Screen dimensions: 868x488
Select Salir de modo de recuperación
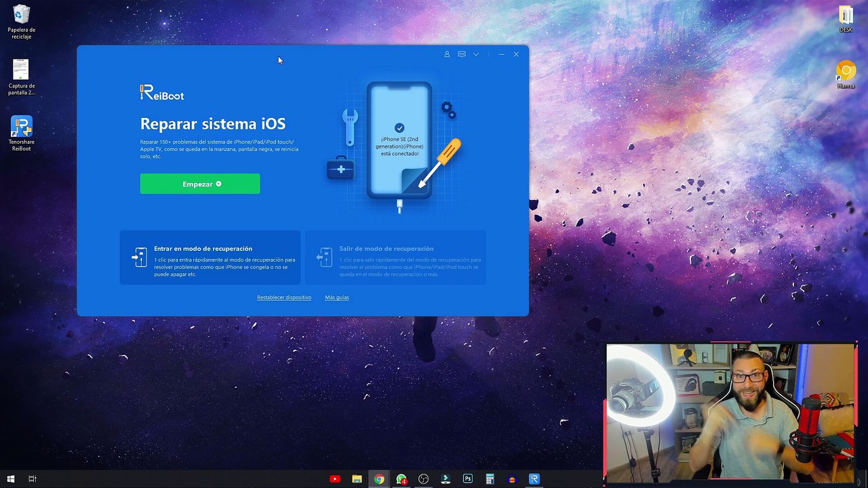[x=395, y=258]
